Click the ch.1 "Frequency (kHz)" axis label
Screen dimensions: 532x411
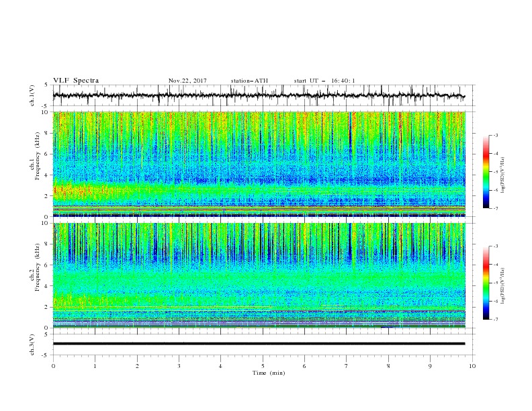[x=37, y=156]
